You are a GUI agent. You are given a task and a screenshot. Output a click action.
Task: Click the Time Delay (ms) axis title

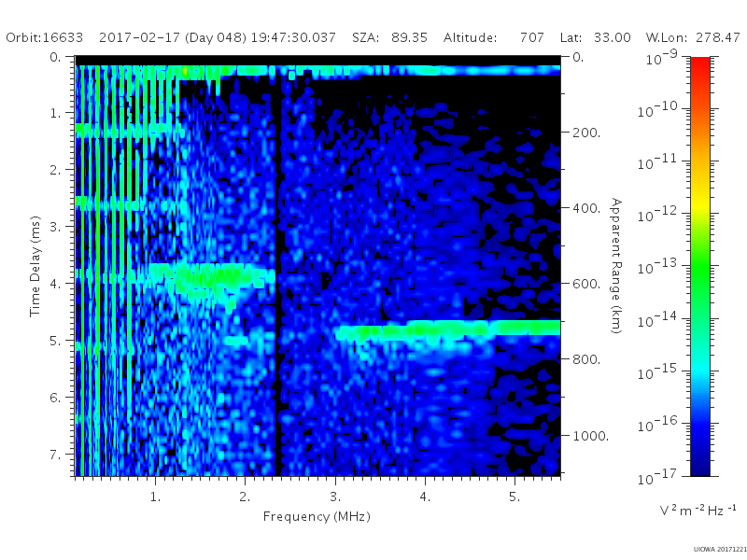35,266
